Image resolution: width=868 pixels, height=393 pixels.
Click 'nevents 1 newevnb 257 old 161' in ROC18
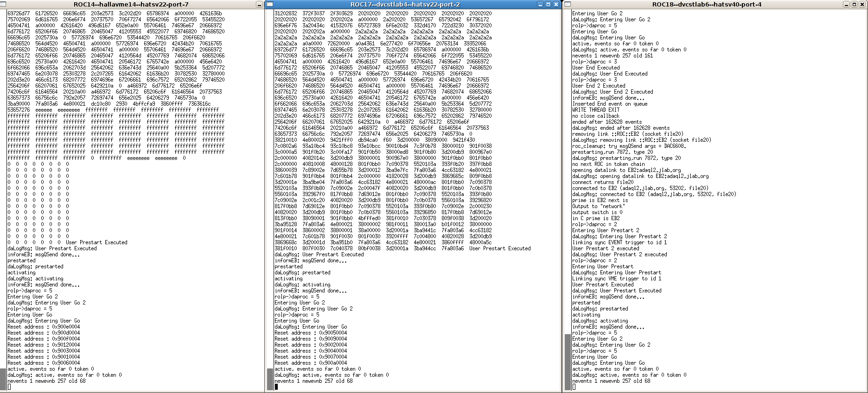(x=613, y=56)
